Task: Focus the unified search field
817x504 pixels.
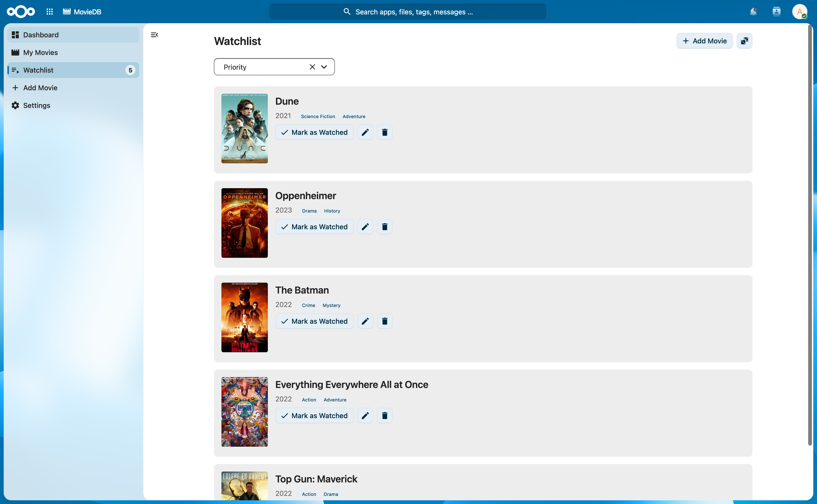Action: coord(408,12)
